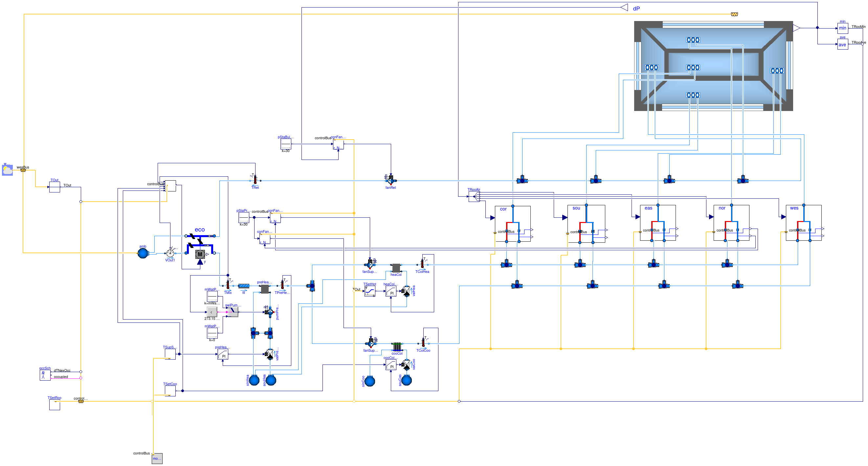The image size is (868, 466).
Task: Click the cooCoi cooling coil
Action: pos(397,346)
